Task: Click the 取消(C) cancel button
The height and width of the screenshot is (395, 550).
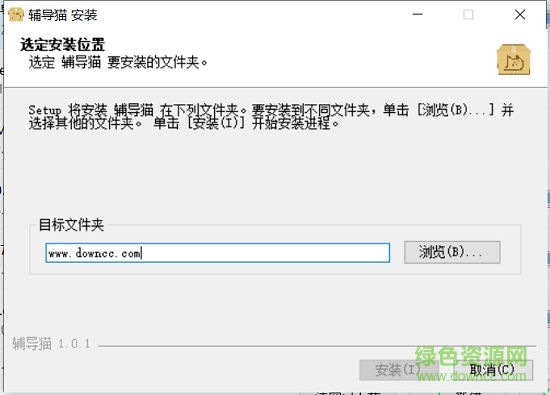Action: [492, 370]
